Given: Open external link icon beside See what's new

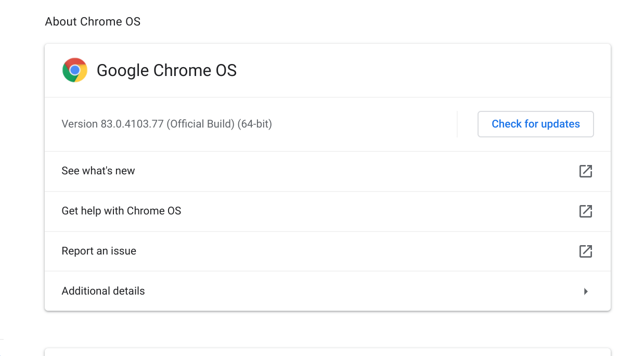Looking at the screenshot, I should pyautogui.click(x=586, y=171).
